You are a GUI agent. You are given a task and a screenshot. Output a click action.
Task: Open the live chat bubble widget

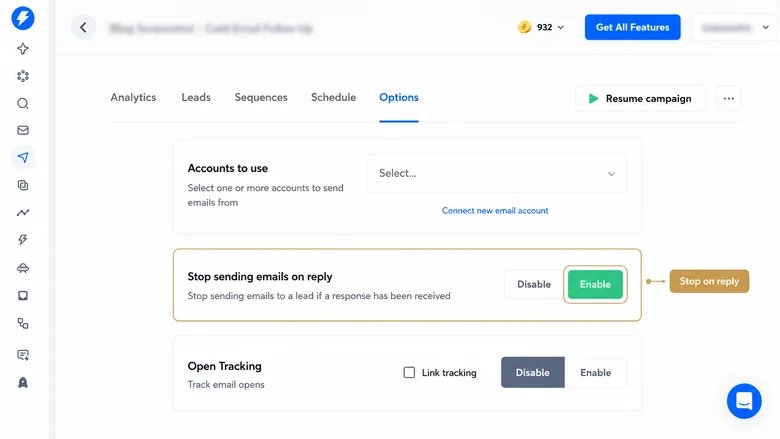[x=744, y=401]
